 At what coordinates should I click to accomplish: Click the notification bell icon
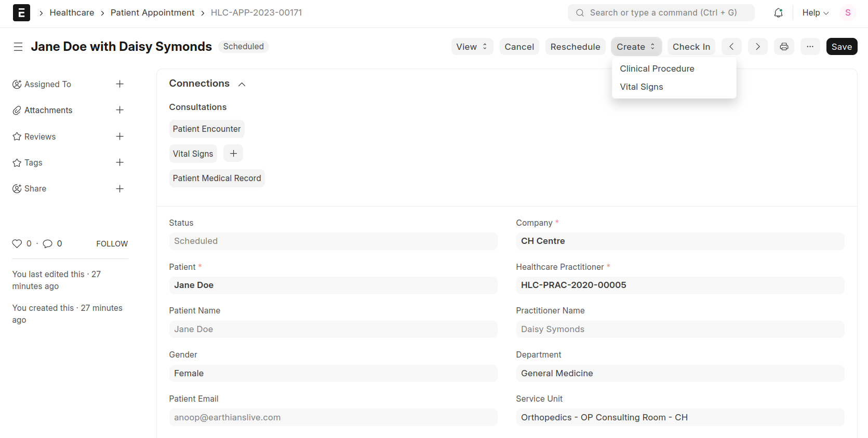778,13
